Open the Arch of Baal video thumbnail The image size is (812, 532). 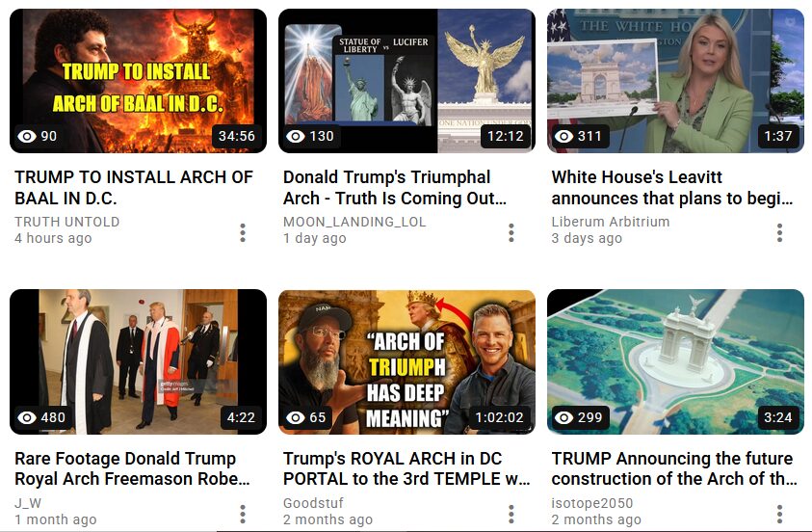pyautogui.click(x=139, y=81)
